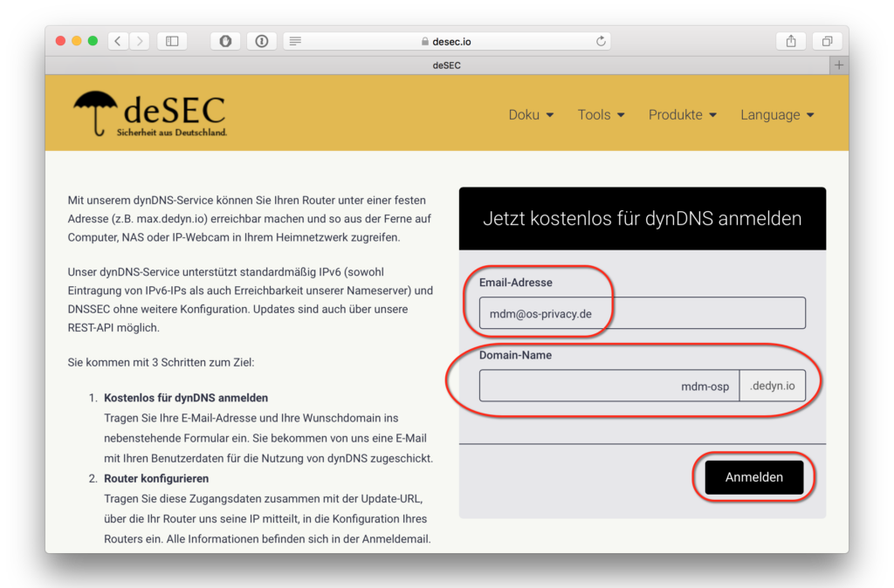The width and height of the screenshot is (894, 588).
Task: Open the privacy shield extension icon
Action: point(226,41)
